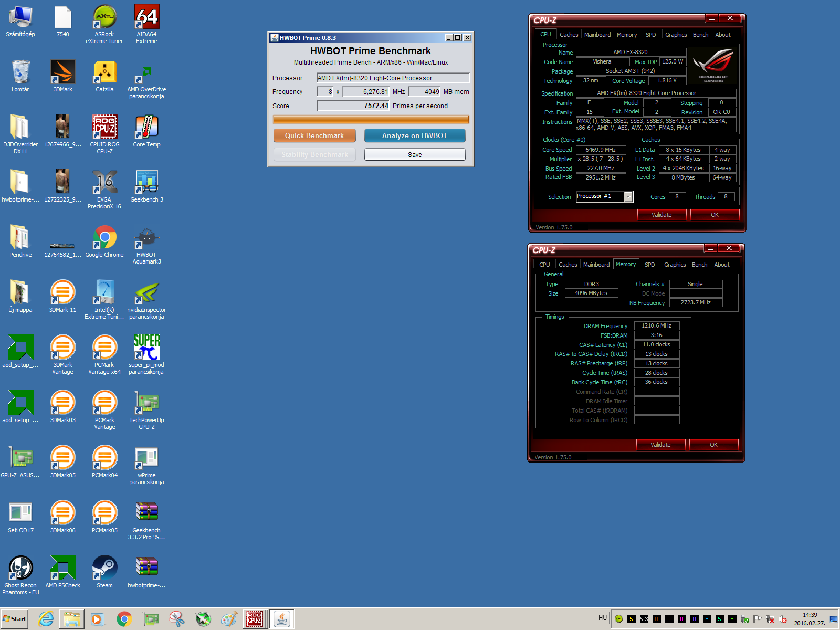Click the DRAM Frequency 1210.6 MHz value
This screenshot has width=840, height=630.
point(657,325)
